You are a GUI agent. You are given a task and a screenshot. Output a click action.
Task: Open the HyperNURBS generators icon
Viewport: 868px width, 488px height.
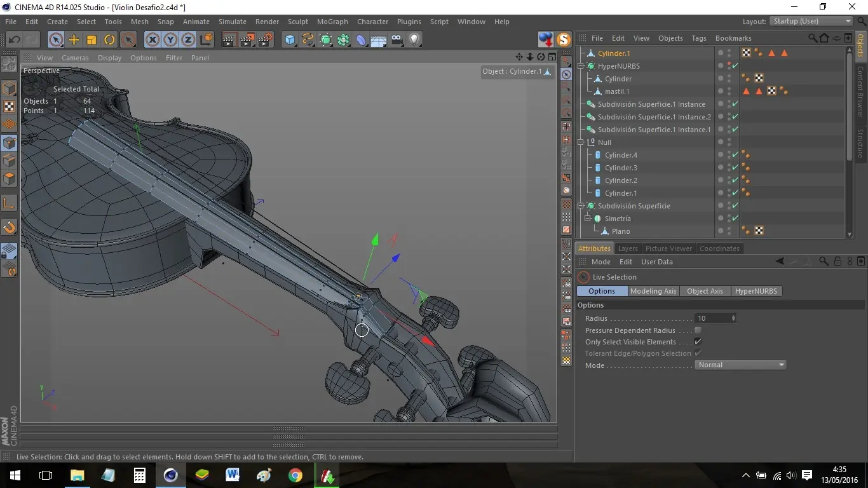pos(326,39)
